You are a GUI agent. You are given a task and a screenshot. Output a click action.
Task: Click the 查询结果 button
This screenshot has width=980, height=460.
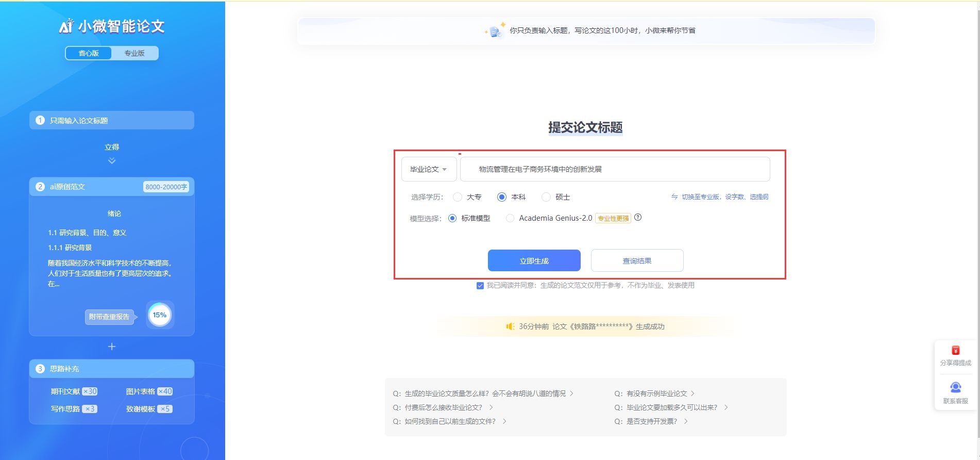tap(637, 260)
